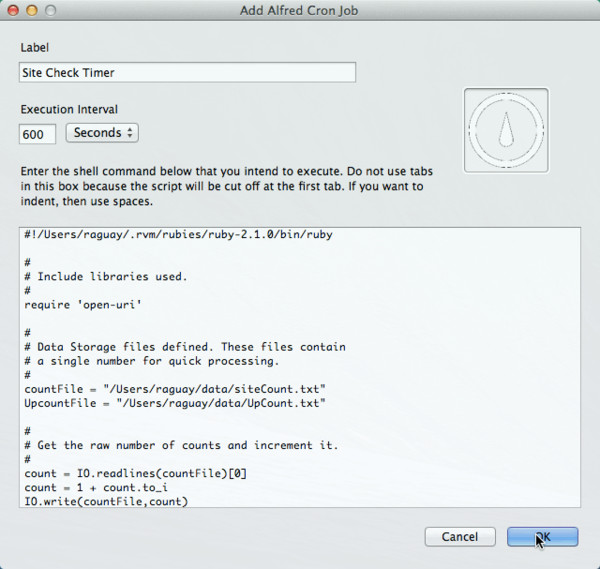Click the line IO.readlines(countFile)[0]
Viewport: 600px width, 569px height.
(135, 474)
